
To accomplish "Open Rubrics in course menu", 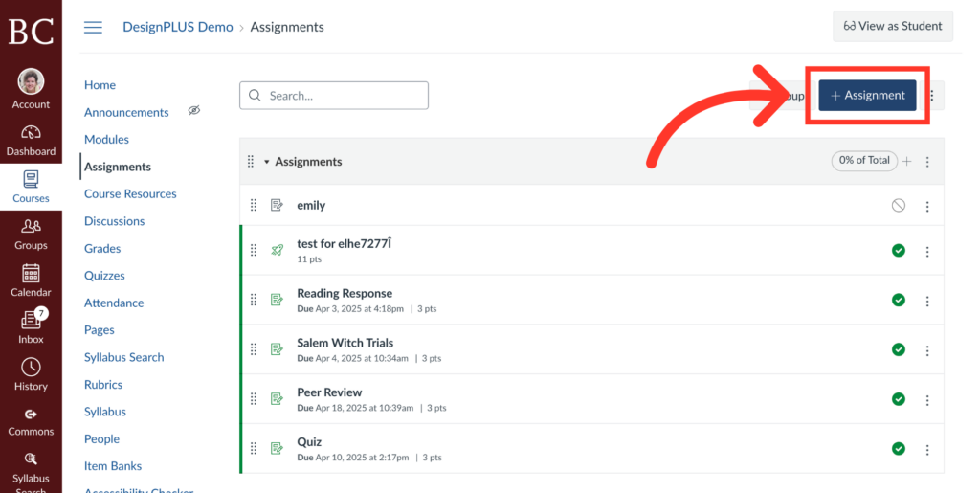I will [103, 384].
